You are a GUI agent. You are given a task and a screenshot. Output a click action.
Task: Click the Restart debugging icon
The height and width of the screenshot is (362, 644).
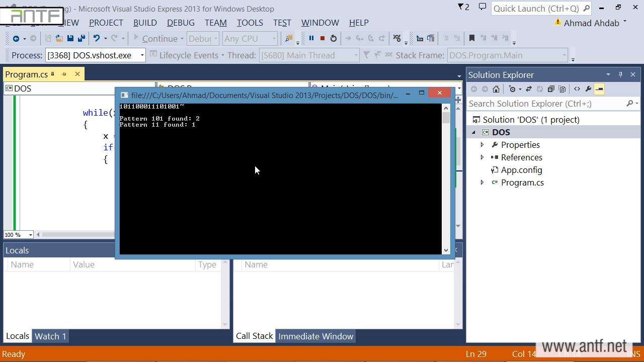(x=333, y=38)
